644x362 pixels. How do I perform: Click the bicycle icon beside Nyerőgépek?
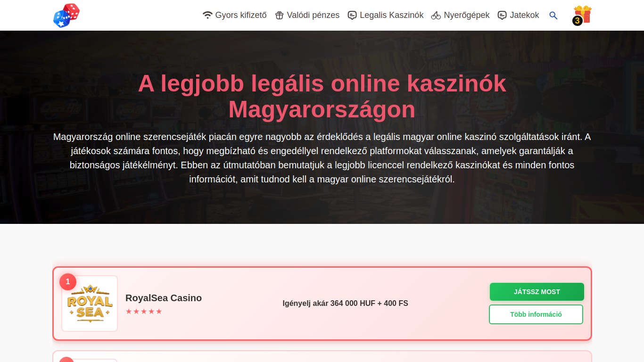436,16
